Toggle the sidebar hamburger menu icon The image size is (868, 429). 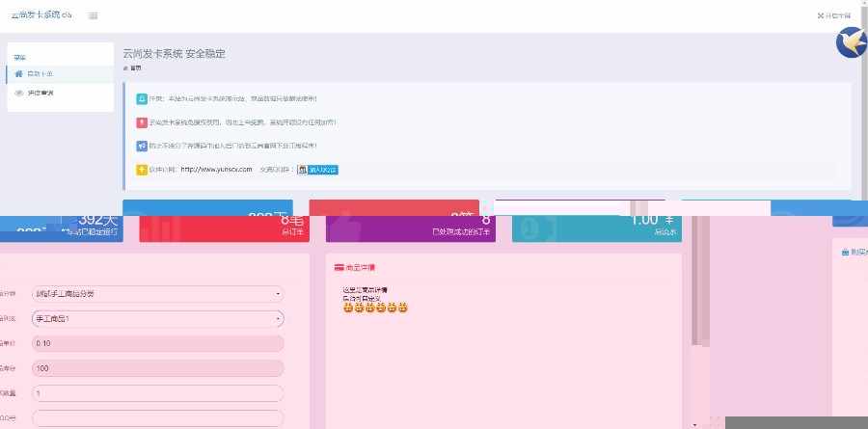click(93, 15)
